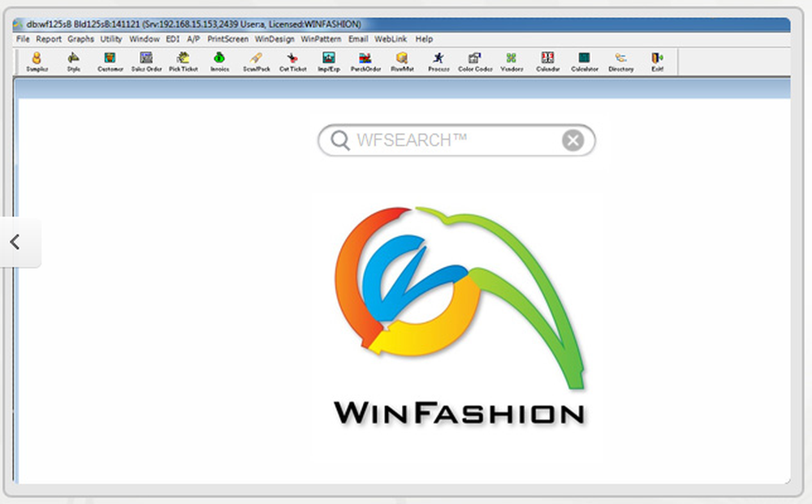Open the Sales Order icon

tap(146, 62)
